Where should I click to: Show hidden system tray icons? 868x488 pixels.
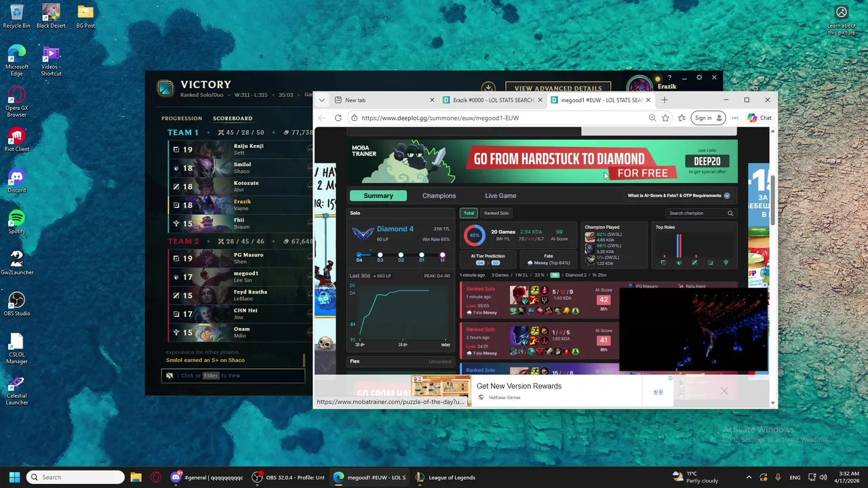point(749,477)
